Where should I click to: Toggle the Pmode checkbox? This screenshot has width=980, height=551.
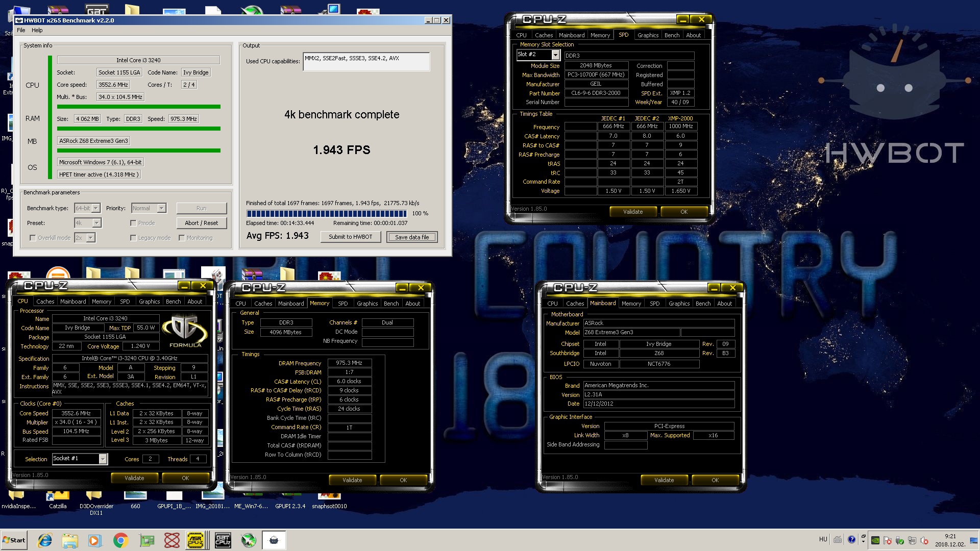pos(133,223)
